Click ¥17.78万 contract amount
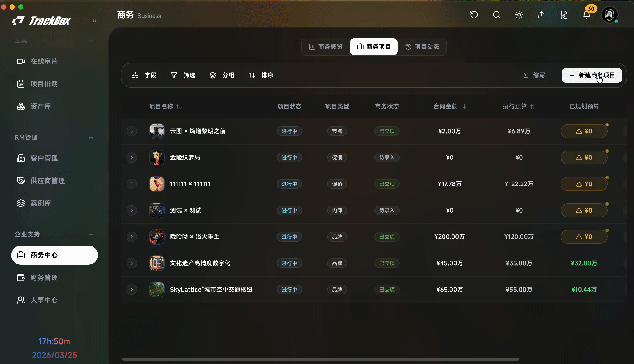Viewport: 634px width, 364px height. [x=450, y=184]
